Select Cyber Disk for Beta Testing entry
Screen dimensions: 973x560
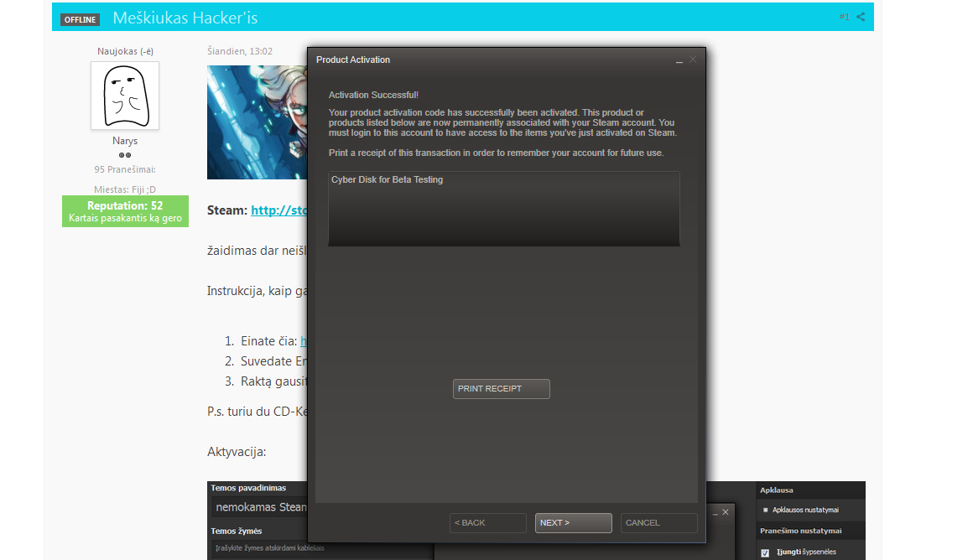click(x=388, y=180)
